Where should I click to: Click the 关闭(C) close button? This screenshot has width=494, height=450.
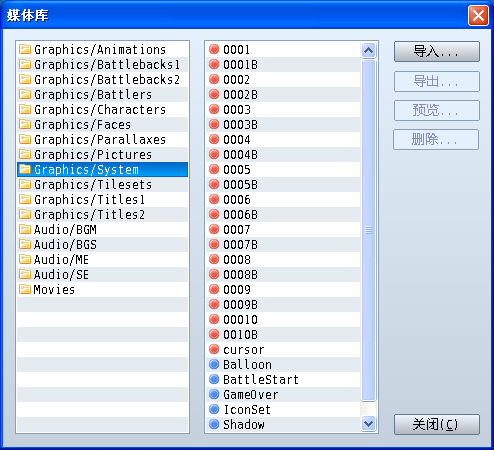pos(437,424)
